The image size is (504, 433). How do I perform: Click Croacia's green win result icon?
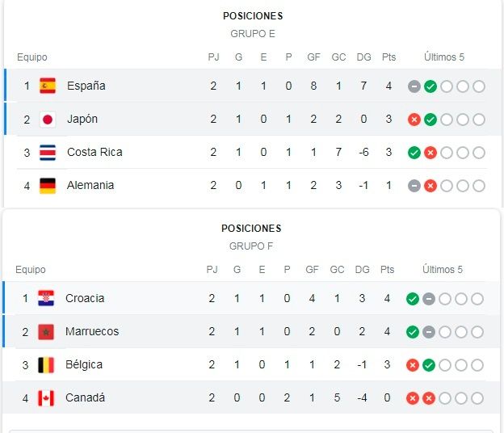tap(413, 299)
